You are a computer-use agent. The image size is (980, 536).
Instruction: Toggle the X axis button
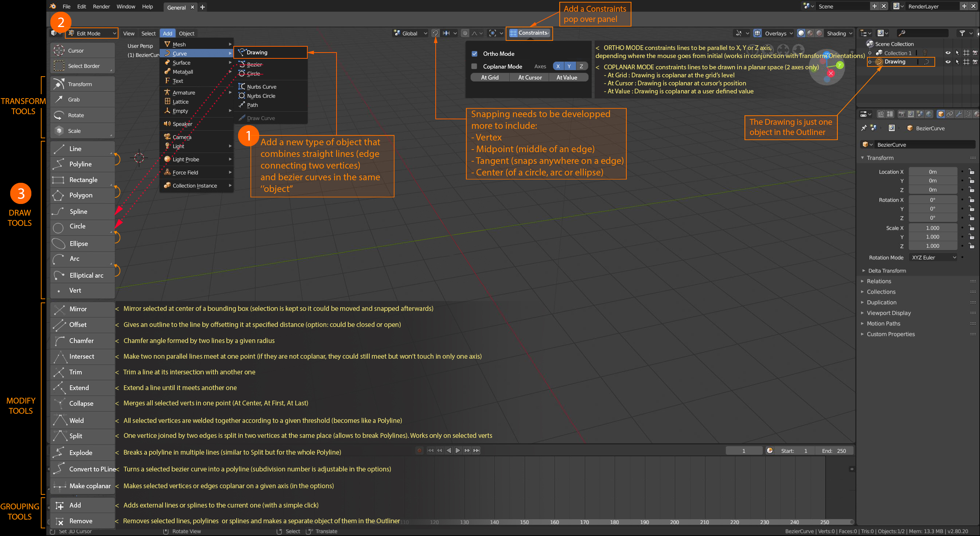pos(558,66)
